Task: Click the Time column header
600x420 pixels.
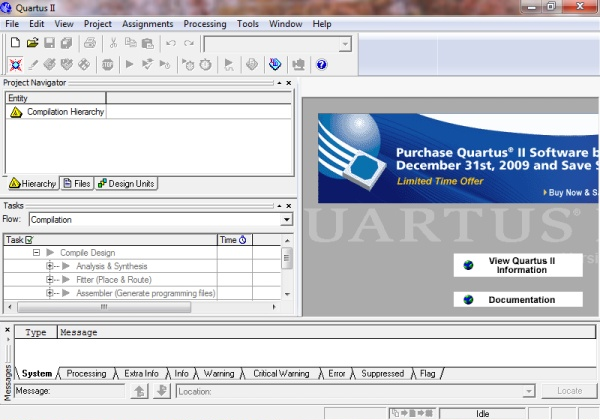Action: pyautogui.click(x=235, y=240)
